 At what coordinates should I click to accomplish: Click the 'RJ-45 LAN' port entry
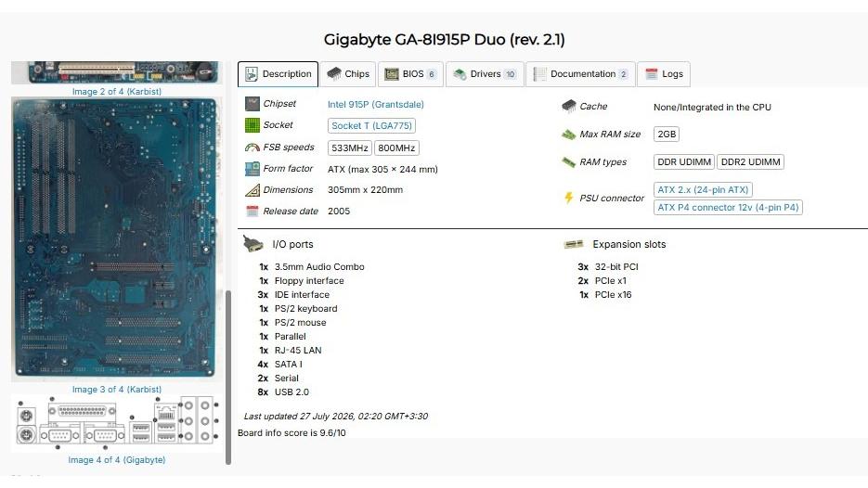click(298, 350)
